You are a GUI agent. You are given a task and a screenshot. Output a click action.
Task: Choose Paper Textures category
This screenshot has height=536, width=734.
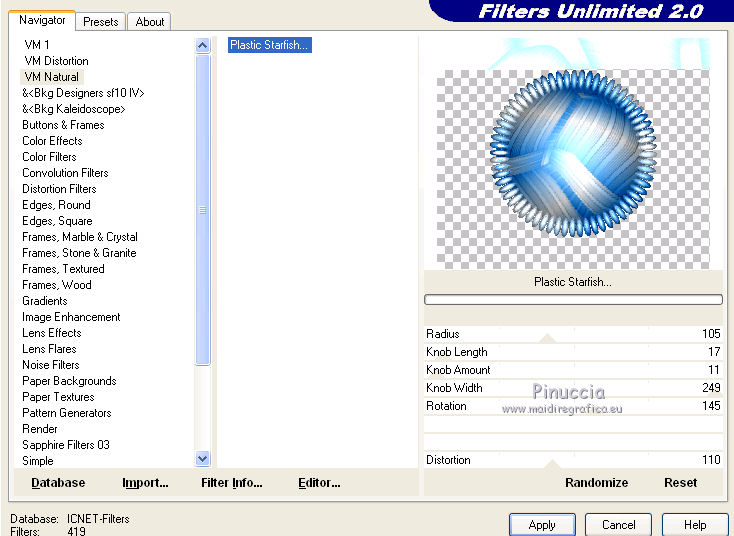click(58, 396)
